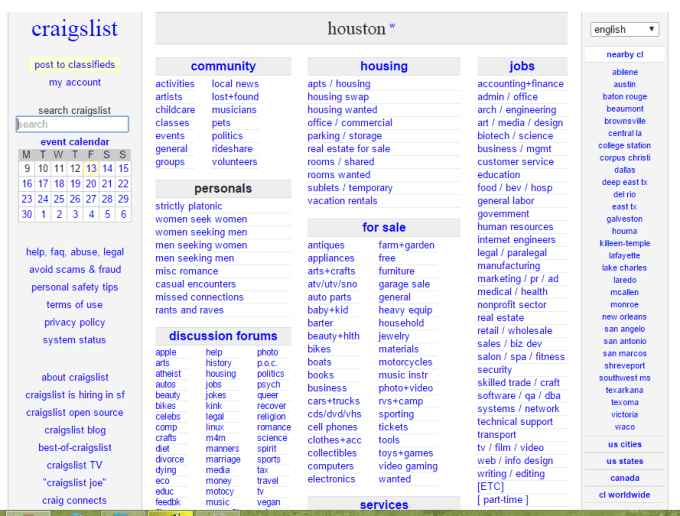Open the apple discussion forum

(166, 352)
